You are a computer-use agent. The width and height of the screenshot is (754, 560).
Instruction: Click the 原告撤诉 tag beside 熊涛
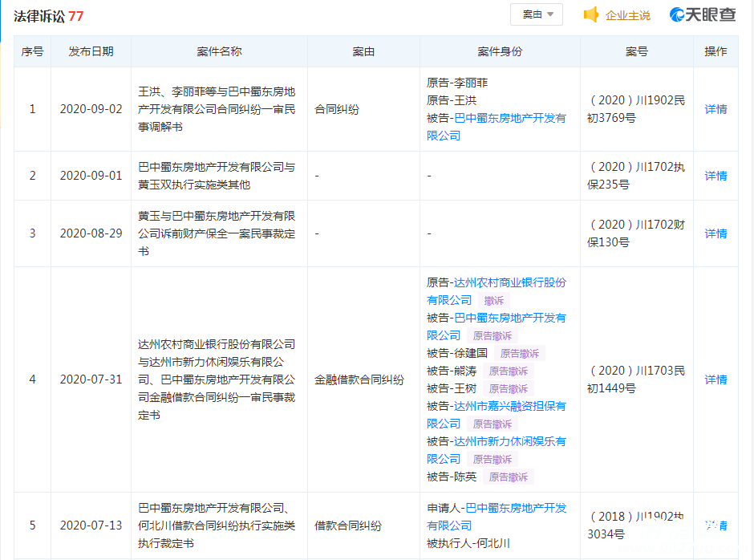[509, 371]
